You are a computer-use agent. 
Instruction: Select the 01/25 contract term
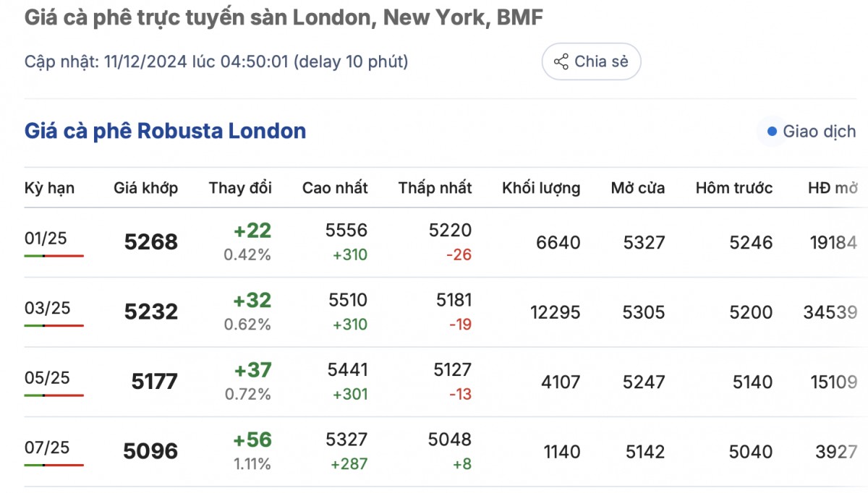pyautogui.click(x=46, y=238)
